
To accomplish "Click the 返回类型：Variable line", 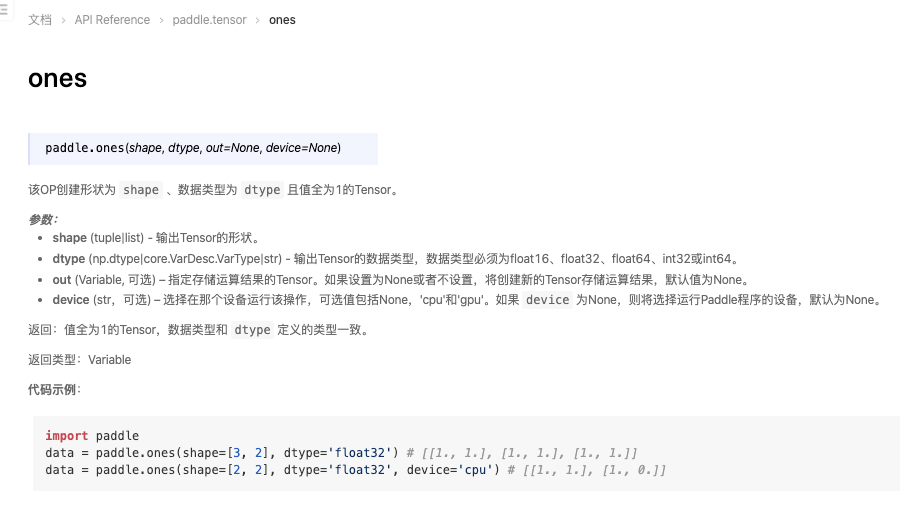I will (80, 360).
